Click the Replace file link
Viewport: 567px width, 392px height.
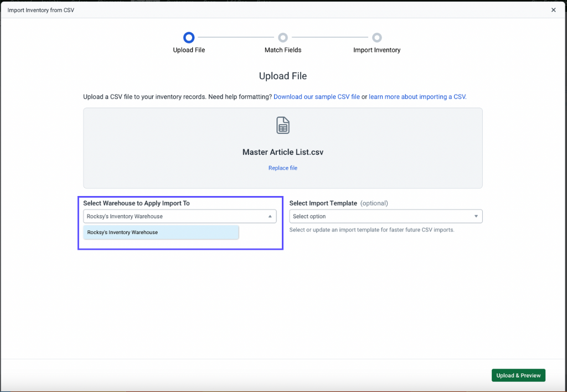point(283,168)
